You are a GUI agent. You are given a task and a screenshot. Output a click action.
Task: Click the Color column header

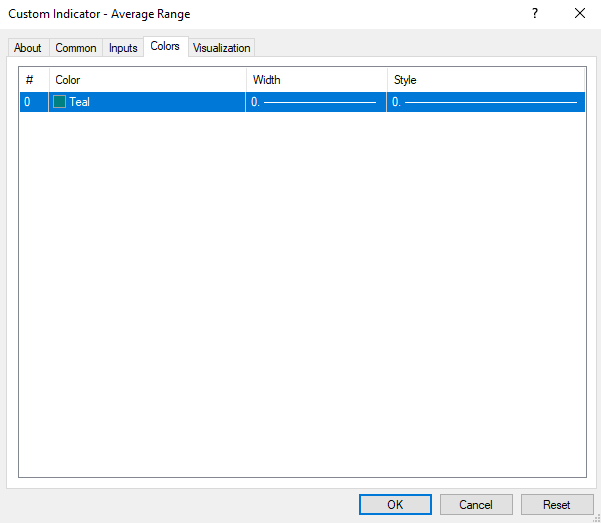tap(148, 80)
